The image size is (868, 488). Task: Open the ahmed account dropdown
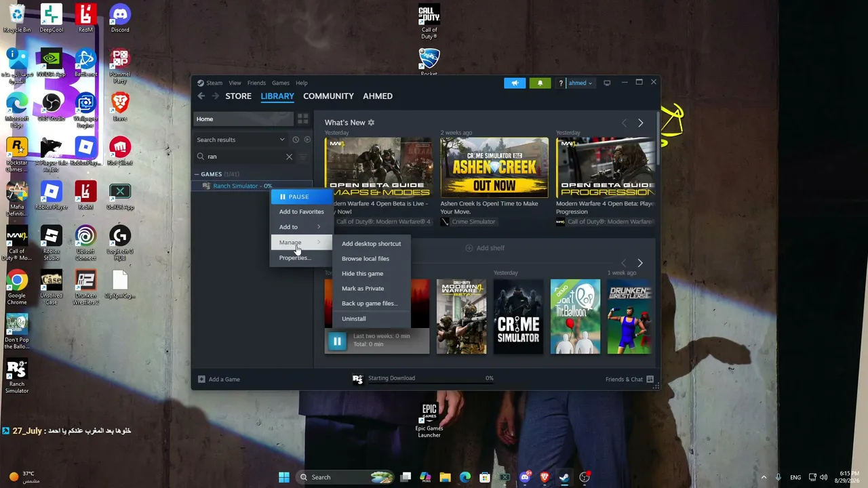coord(580,83)
